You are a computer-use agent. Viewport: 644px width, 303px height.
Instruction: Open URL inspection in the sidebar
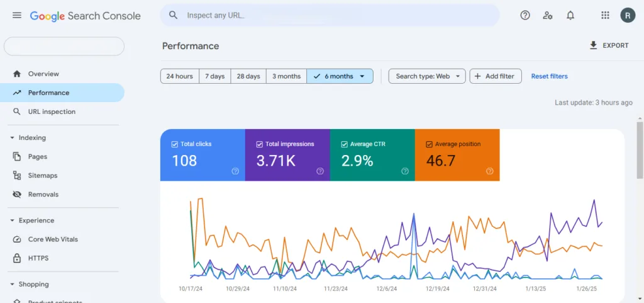pos(52,111)
